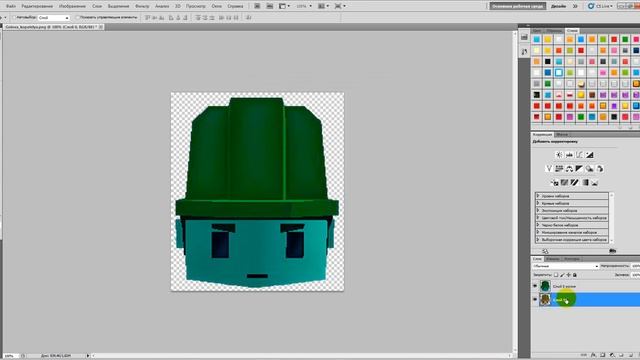This screenshot has width=640, height=360.
Task: Add a layer mask from Layers panel footer
Action: pos(602,355)
